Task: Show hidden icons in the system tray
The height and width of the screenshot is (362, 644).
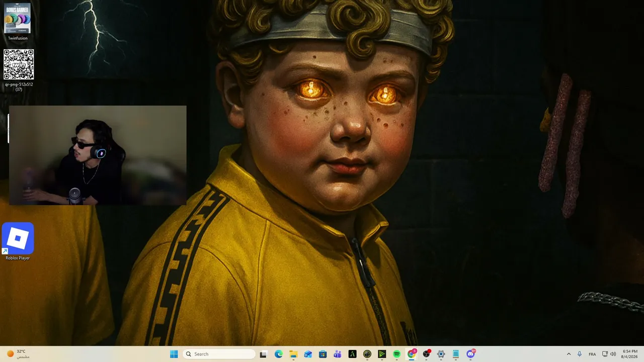Action: (x=569, y=354)
